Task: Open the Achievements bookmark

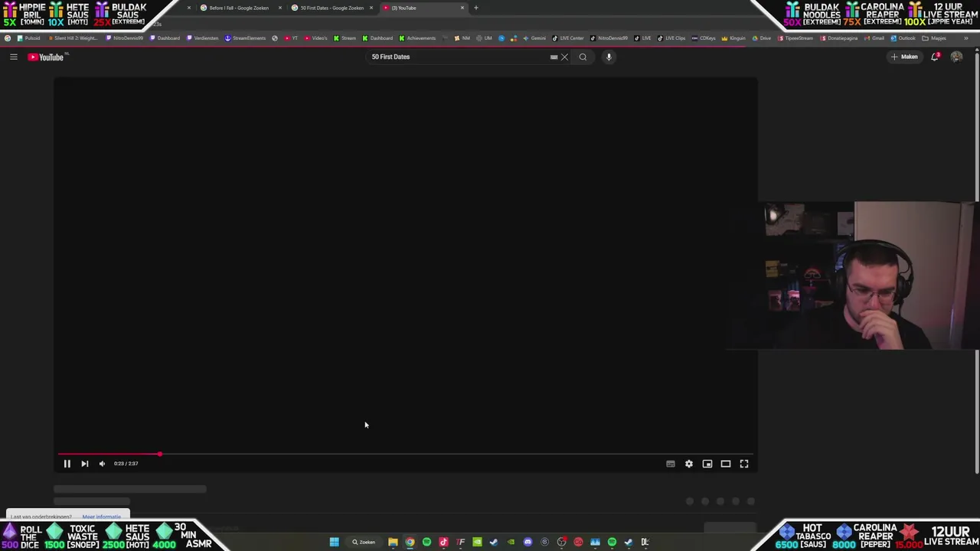Action: click(417, 37)
